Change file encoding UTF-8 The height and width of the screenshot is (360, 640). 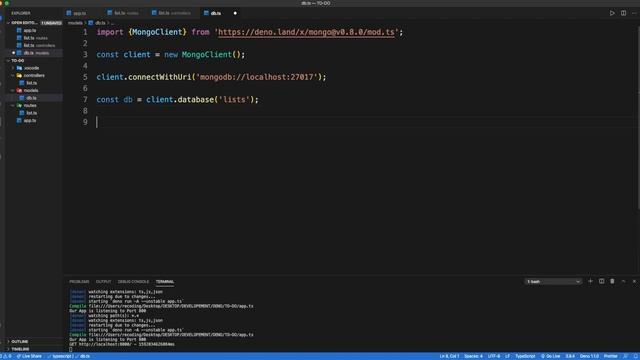tap(494, 356)
